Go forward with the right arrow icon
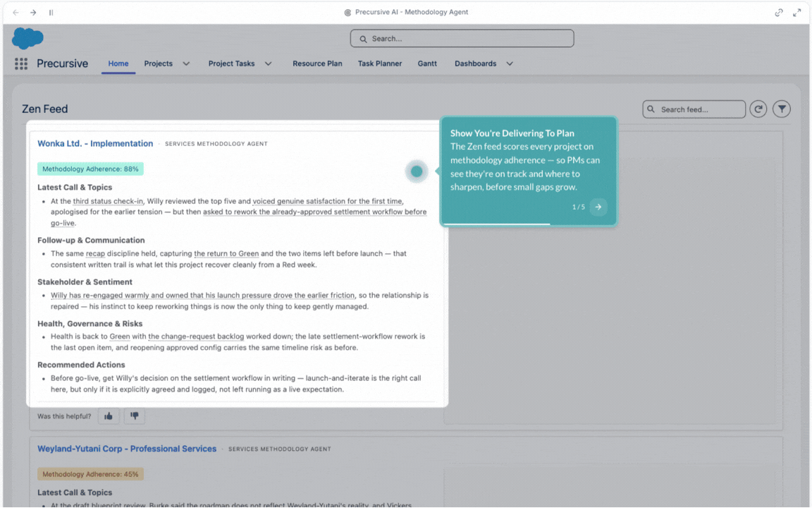 click(x=33, y=13)
